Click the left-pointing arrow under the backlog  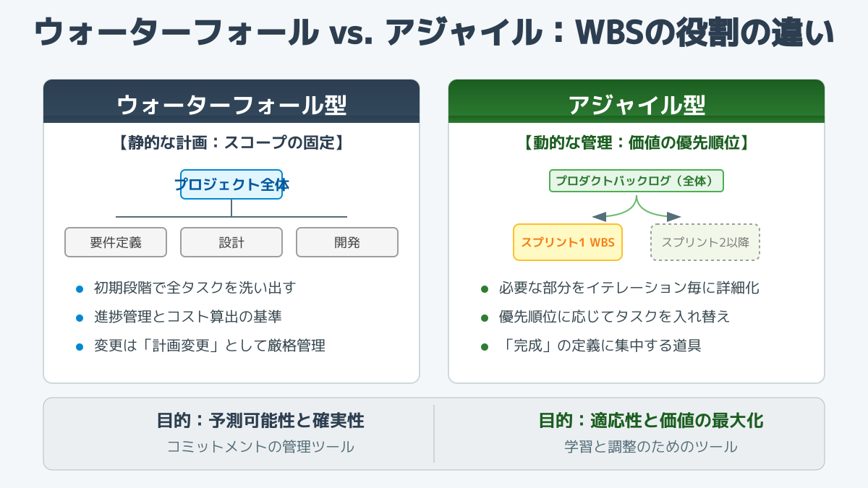pyautogui.click(x=599, y=216)
